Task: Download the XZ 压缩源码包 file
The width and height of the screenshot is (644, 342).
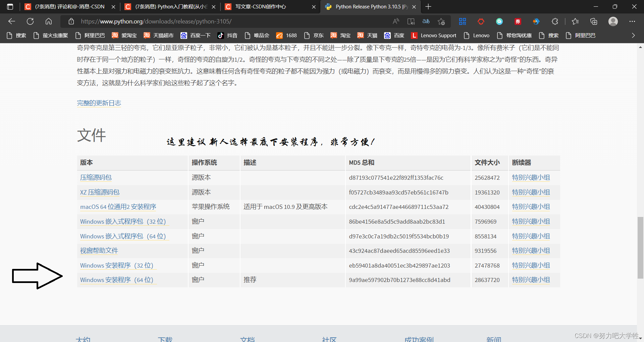Action: [100, 192]
